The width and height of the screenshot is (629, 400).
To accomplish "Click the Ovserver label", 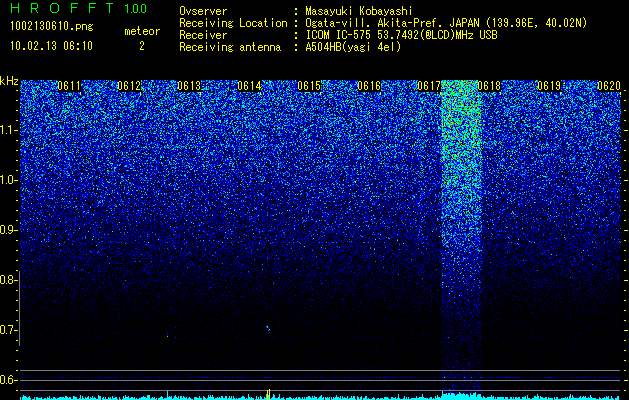I will (x=203, y=11).
